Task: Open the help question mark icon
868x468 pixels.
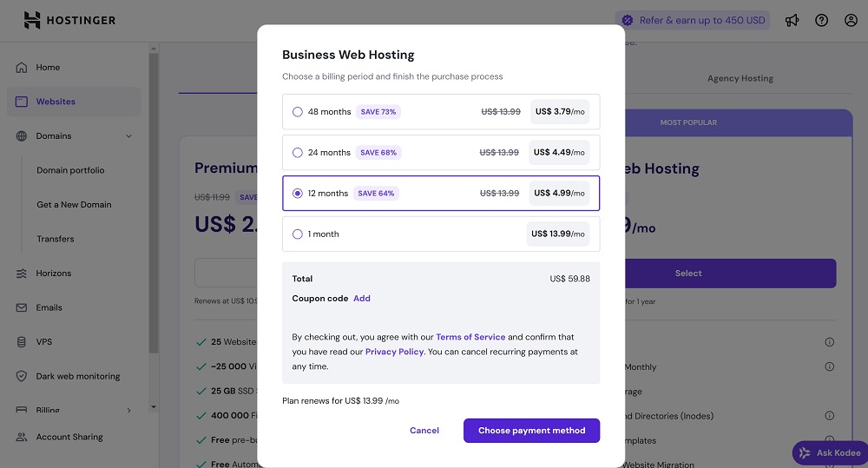Action: pyautogui.click(x=821, y=20)
